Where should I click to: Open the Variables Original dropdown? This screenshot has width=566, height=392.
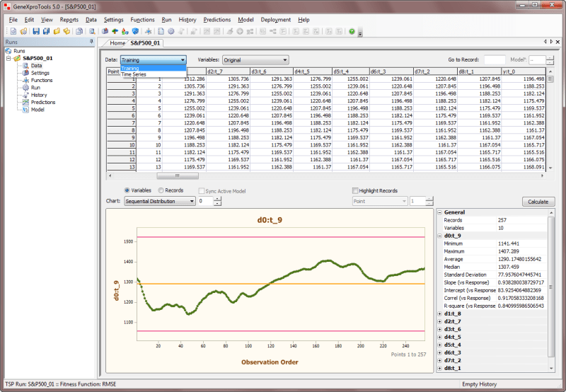point(255,60)
